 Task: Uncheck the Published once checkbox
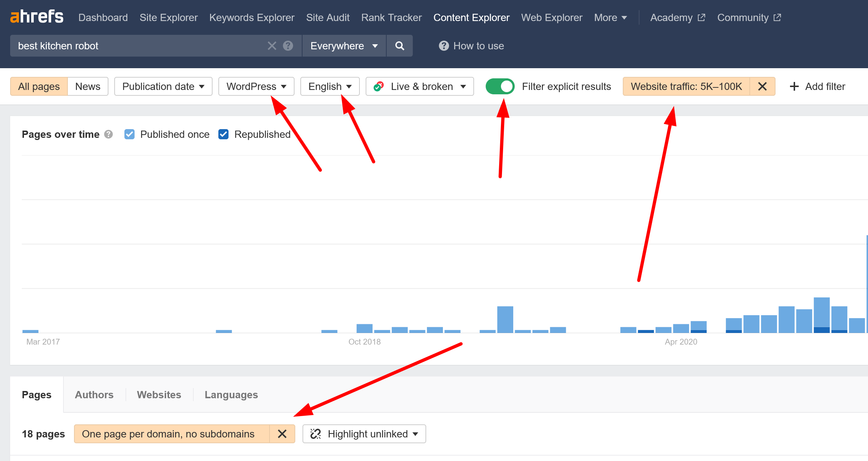pyautogui.click(x=129, y=134)
